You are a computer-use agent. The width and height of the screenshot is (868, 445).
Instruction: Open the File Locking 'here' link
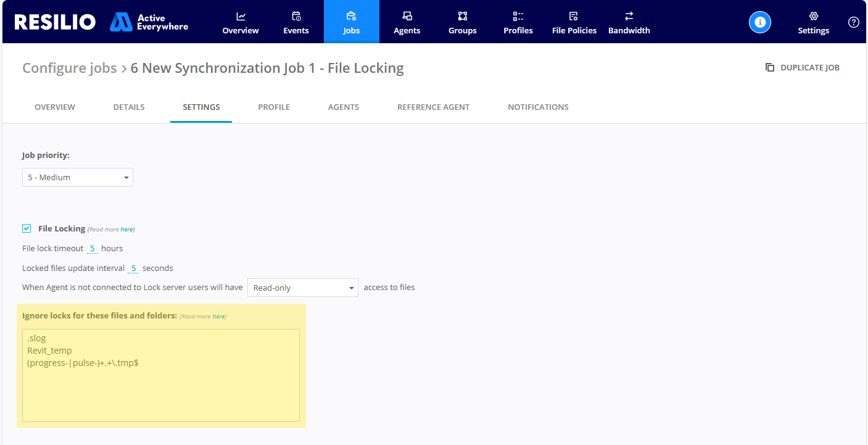[x=127, y=229]
